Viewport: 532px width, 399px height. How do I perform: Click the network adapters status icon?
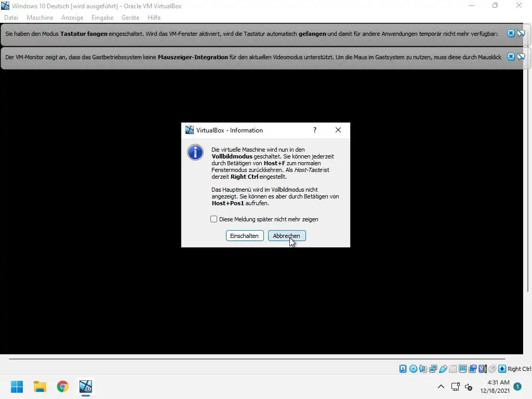[433, 368]
